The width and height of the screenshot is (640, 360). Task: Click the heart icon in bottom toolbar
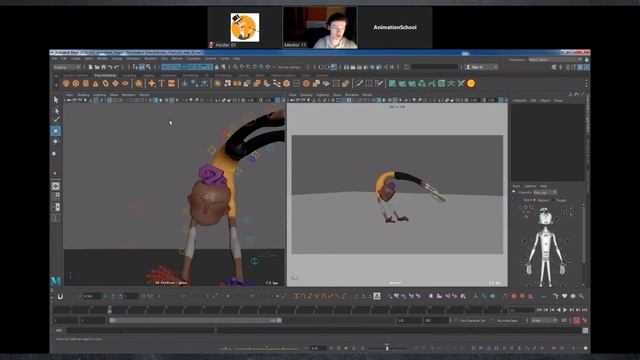pyautogui.click(x=564, y=296)
